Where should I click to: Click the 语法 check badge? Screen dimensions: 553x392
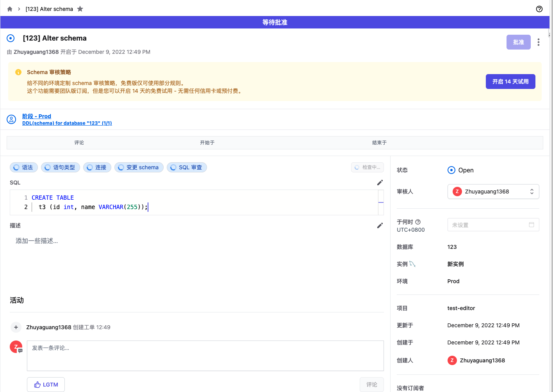tap(23, 167)
